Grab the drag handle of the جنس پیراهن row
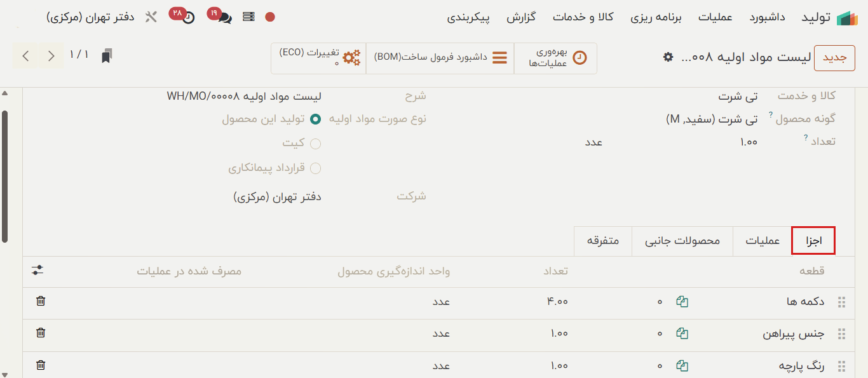The width and height of the screenshot is (868, 378). (842, 334)
